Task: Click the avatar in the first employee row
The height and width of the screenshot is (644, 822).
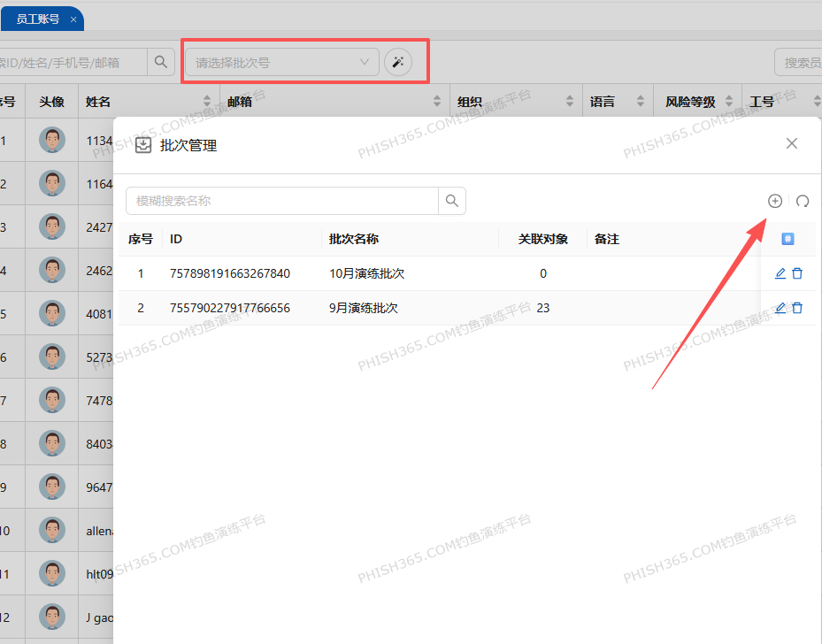Action: [x=52, y=140]
